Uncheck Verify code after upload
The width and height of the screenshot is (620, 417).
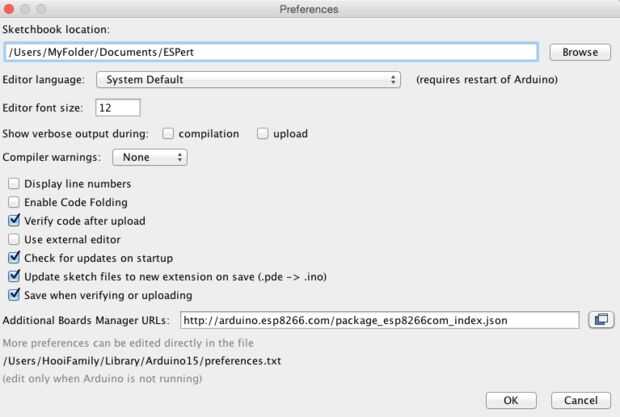click(14, 221)
